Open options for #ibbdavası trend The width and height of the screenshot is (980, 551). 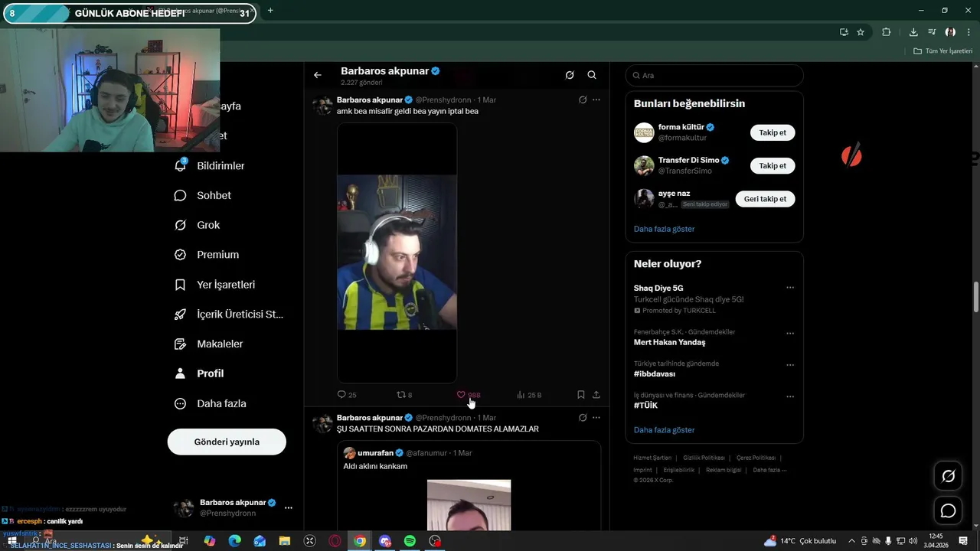pyautogui.click(x=790, y=365)
